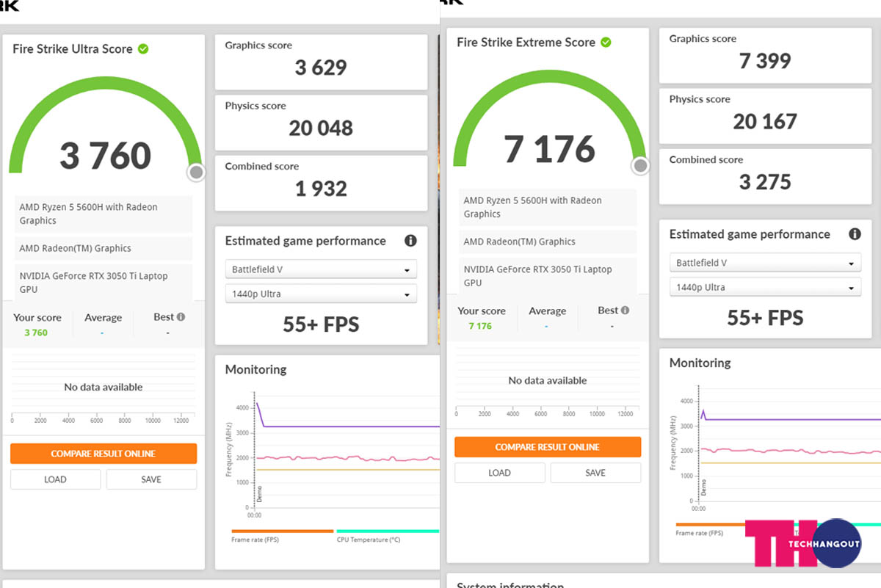
Task: Click the large 3 760 score in Ultra gauge
Action: click(106, 156)
